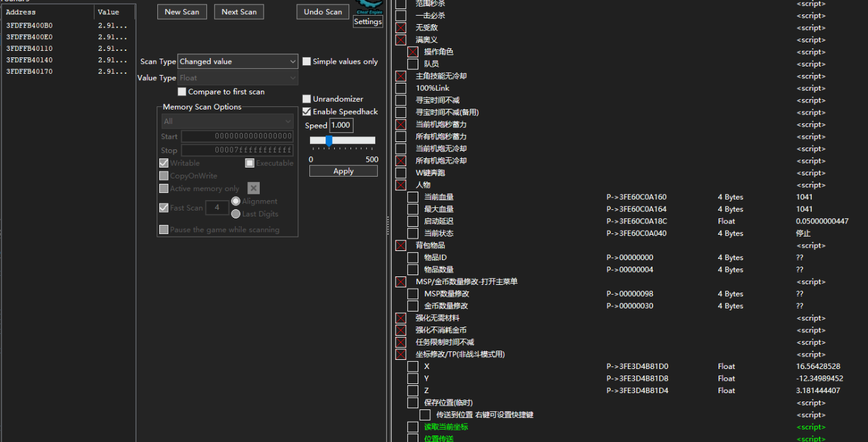Open Settings below the logo
The image size is (868, 442).
click(x=367, y=22)
